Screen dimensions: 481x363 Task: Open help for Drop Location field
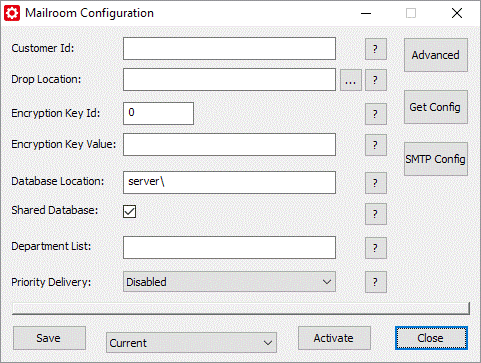(x=376, y=80)
